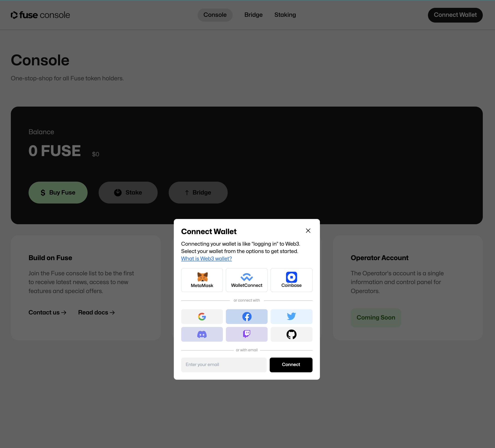
Task: Connect with Discord icon
Action: coord(202,334)
